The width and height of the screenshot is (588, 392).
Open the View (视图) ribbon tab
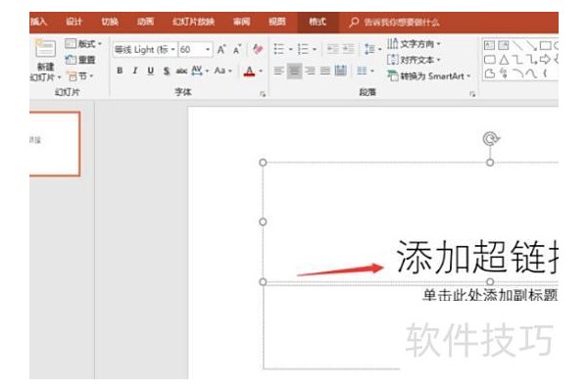(277, 22)
